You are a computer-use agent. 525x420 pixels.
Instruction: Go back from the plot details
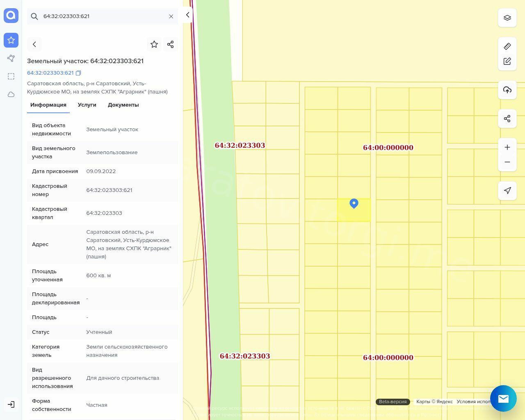click(x=34, y=44)
